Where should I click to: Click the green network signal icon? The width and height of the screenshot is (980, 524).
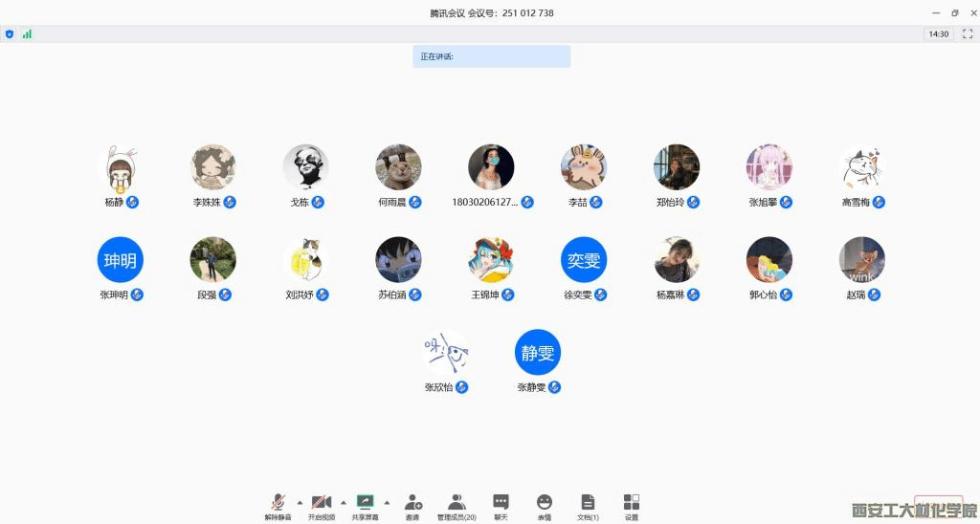point(27,33)
